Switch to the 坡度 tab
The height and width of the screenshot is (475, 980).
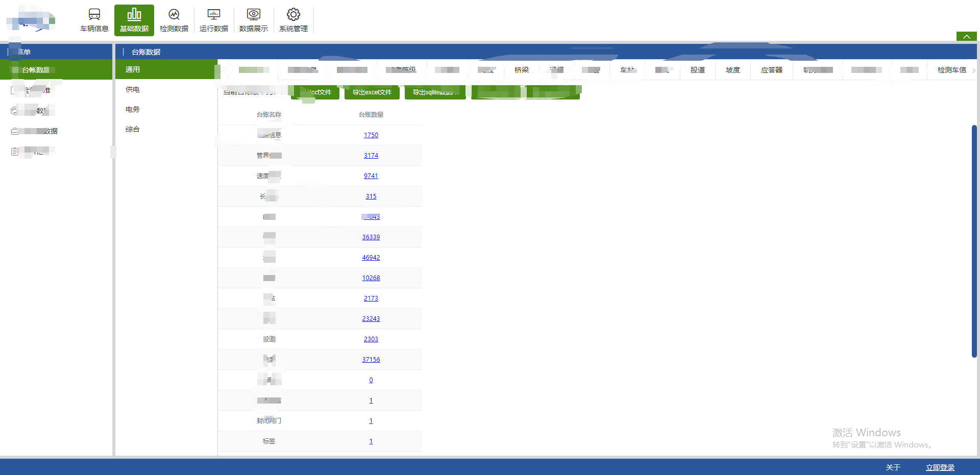tap(733, 70)
